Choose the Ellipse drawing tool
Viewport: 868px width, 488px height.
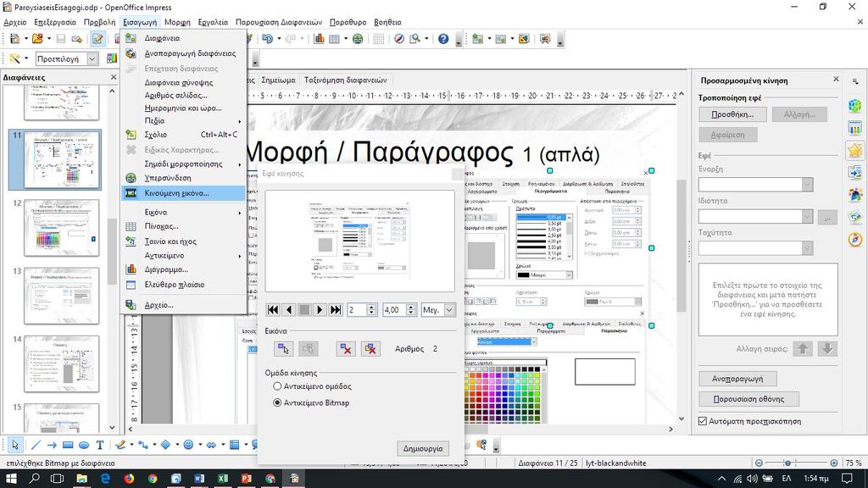[x=84, y=445]
